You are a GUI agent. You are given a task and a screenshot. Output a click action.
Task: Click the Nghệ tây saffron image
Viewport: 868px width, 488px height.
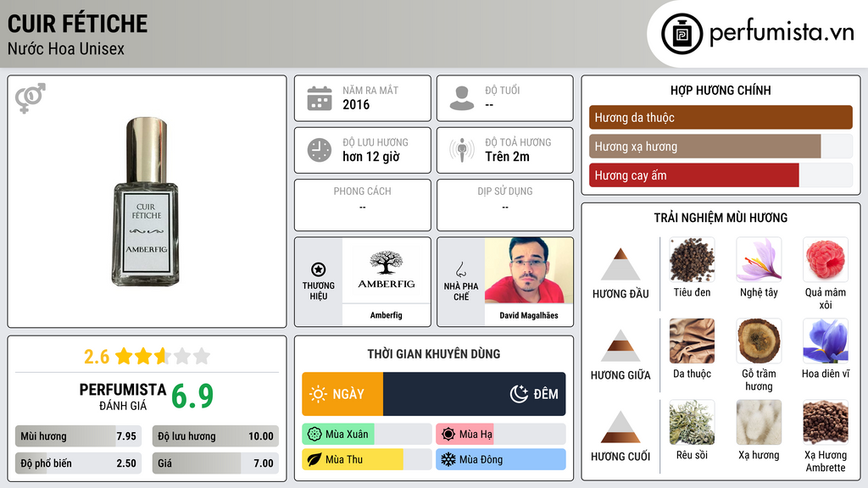coord(759,260)
